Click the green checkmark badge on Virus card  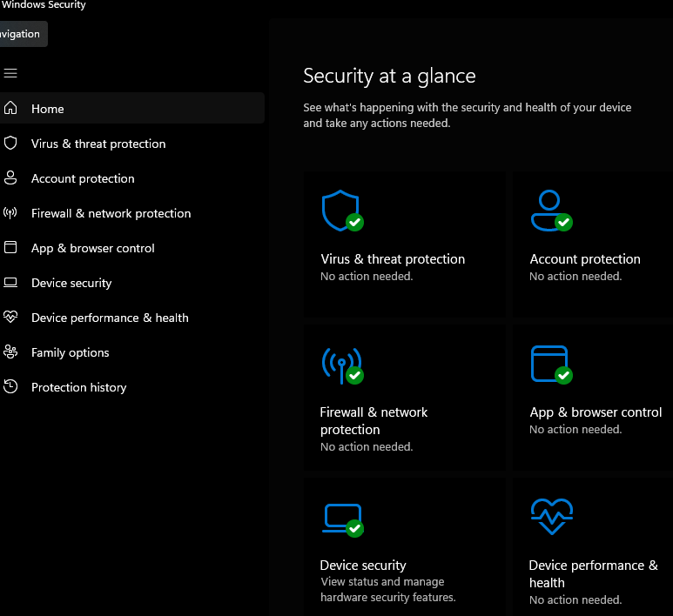354,222
